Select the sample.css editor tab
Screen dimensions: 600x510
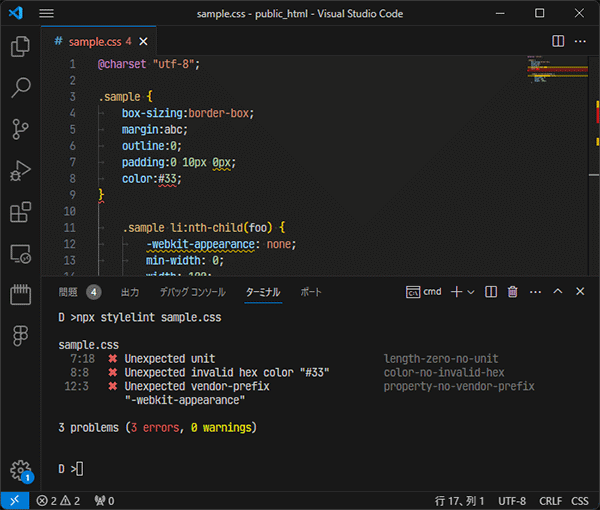click(x=98, y=41)
